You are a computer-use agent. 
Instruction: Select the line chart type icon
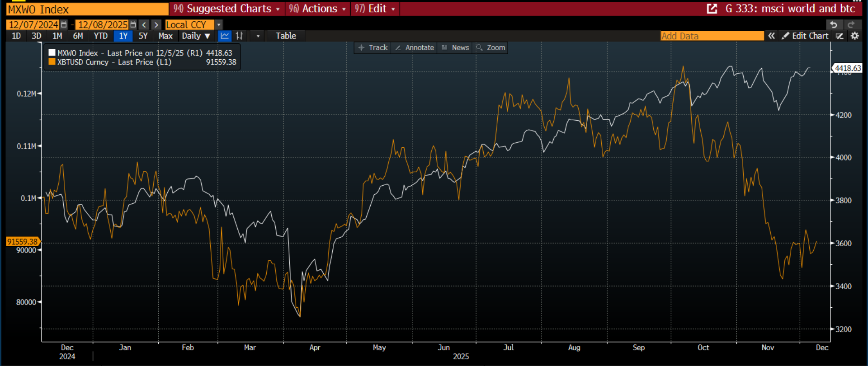tap(225, 36)
